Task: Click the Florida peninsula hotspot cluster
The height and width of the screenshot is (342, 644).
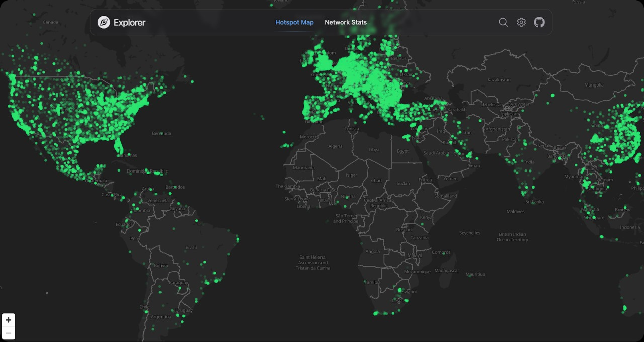Action: (x=119, y=146)
